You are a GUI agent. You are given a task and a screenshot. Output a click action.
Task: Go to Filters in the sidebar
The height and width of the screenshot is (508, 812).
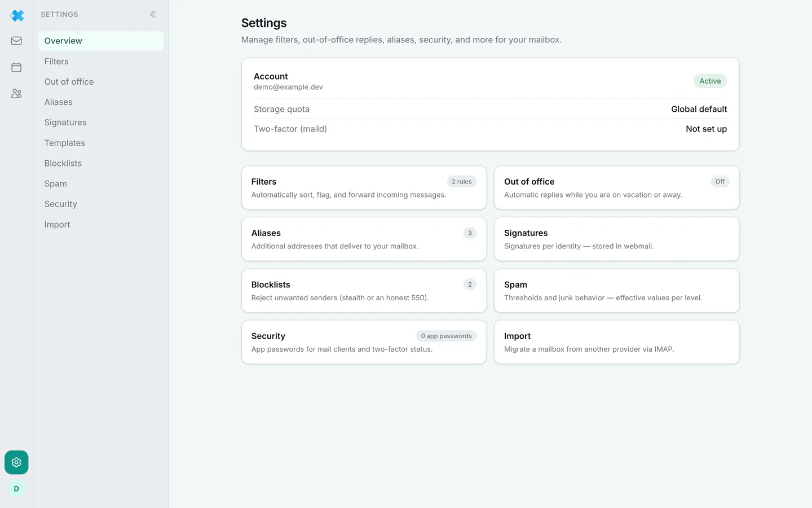click(101, 62)
